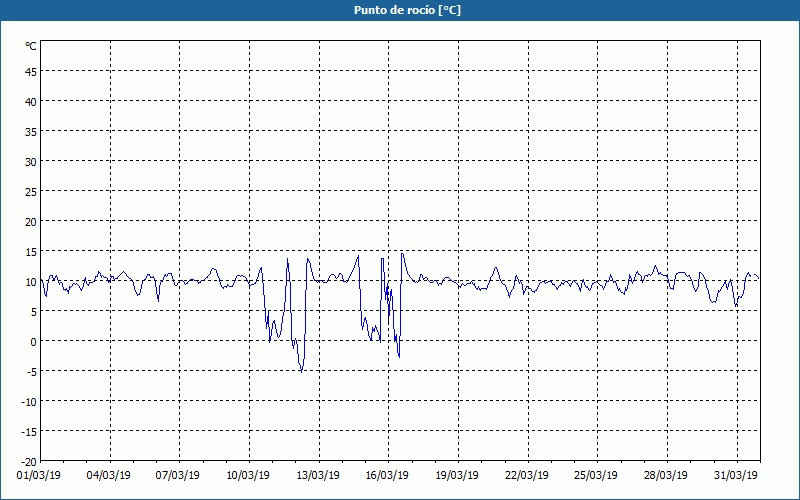Select the 40 value on the y-axis
Image resolution: width=800 pixels, height=500 pixels.
(x=31, y=102)
